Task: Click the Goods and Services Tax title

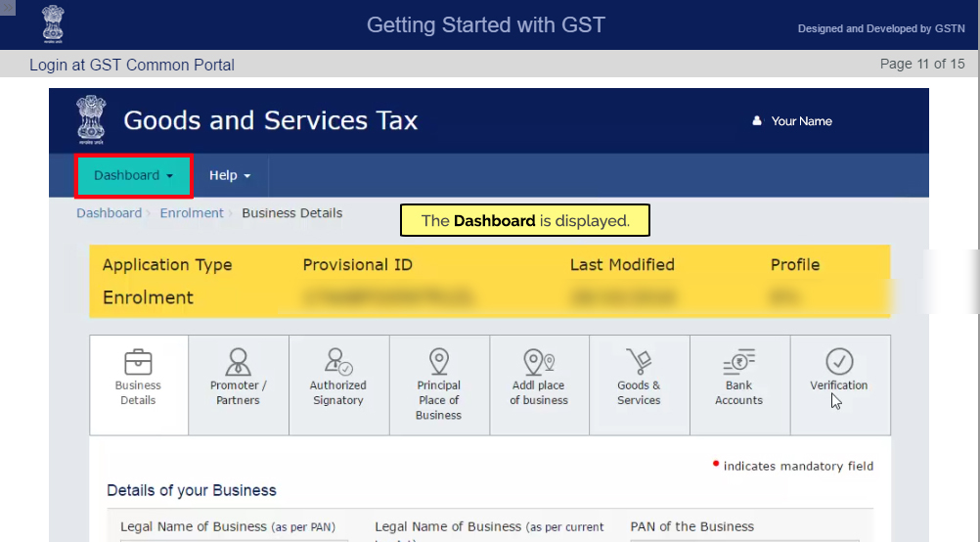Action: pos(271,120)
